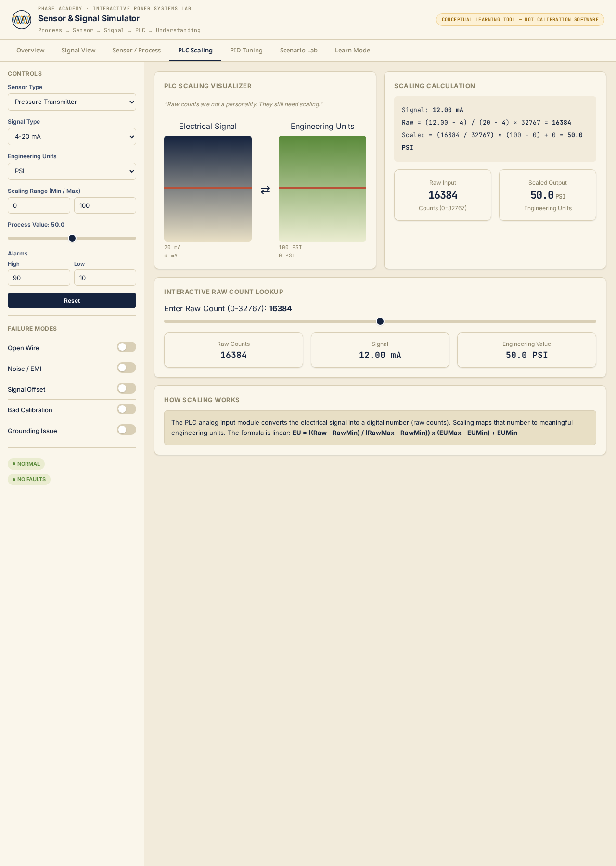The width and height of the screenshot is (616, 866).
Task: Click the Process Value slider handle
Action: 72,238
